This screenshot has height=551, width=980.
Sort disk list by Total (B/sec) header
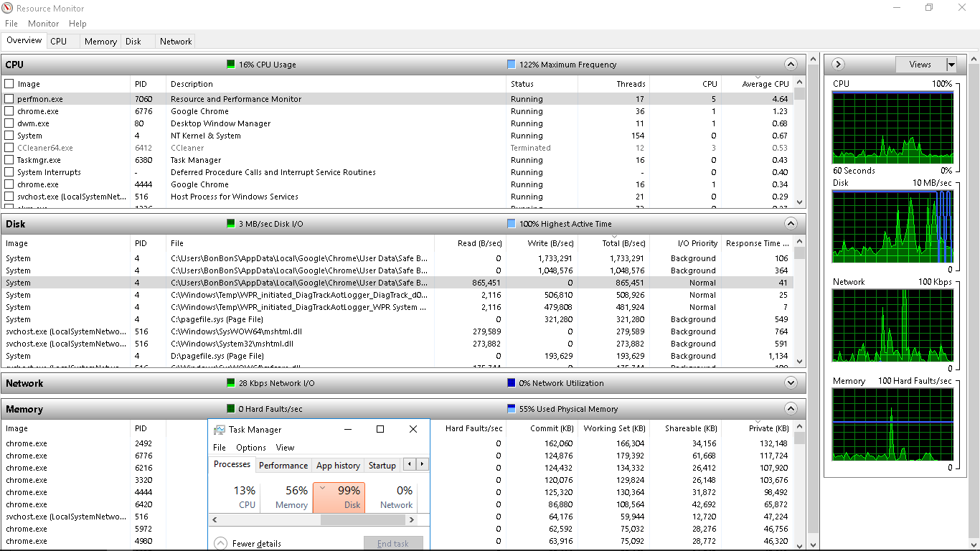tap(614, 243)
